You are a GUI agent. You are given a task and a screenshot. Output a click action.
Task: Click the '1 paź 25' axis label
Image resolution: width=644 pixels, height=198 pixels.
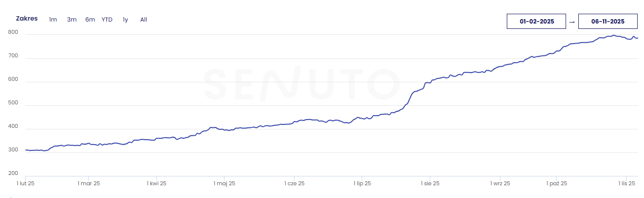point(557,184)
